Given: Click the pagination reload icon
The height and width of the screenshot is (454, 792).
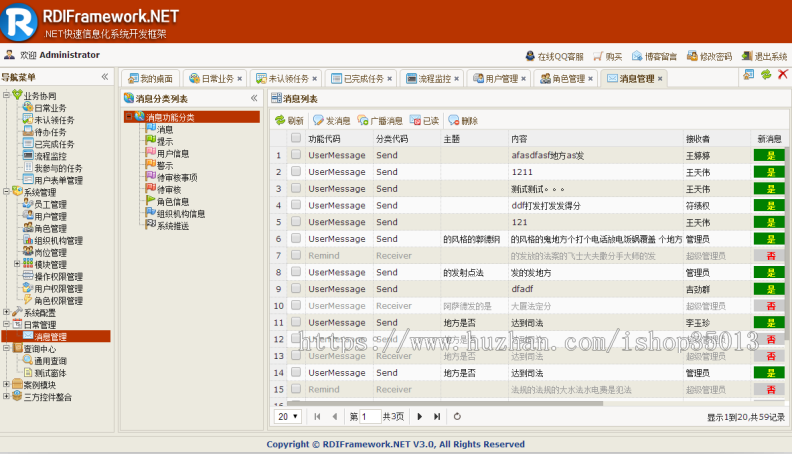Looking at the screenshot, I should click(457, 417).
